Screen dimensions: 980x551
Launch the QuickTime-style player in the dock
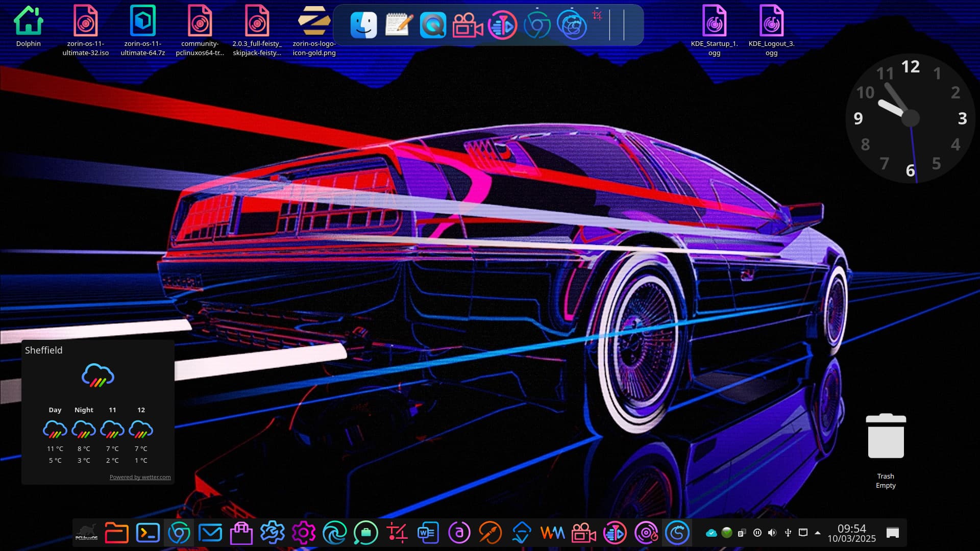pyautogui.click(x=433, y=25)
